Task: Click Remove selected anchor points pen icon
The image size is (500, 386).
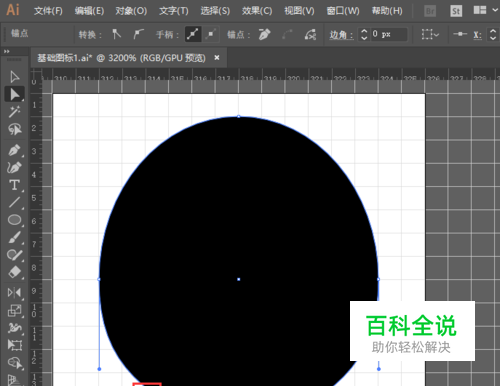Action: (x=264, y=34)
